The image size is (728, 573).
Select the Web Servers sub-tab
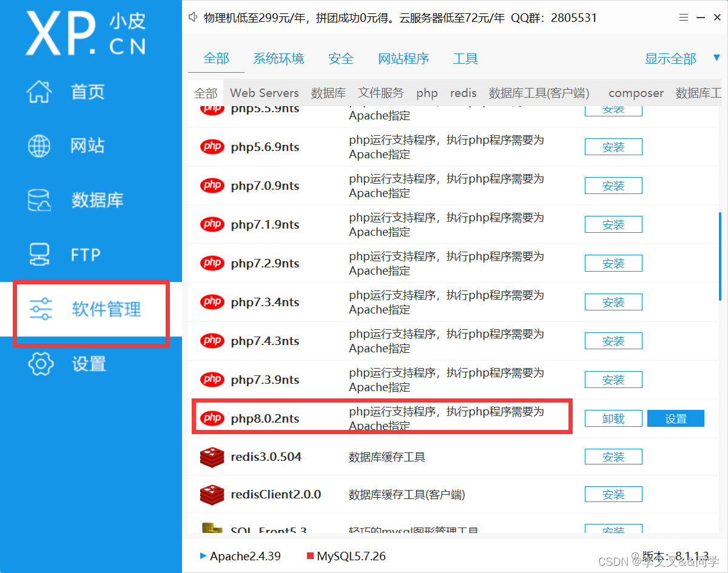click(x=265, y=93)
